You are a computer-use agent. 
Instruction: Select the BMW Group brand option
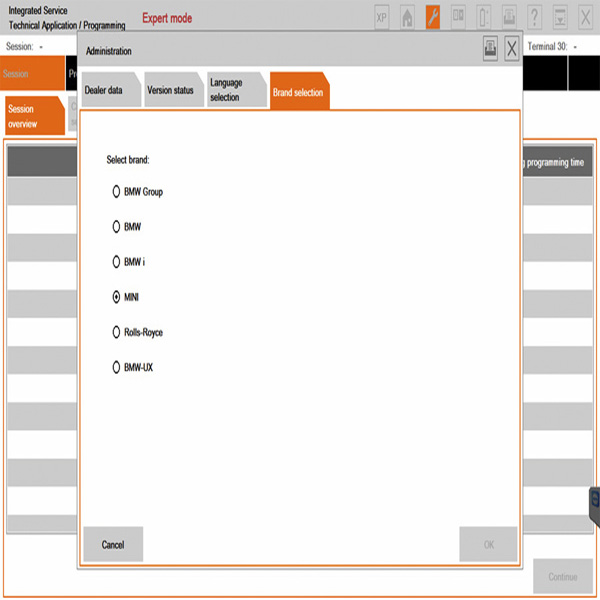[x=117, y=192]
